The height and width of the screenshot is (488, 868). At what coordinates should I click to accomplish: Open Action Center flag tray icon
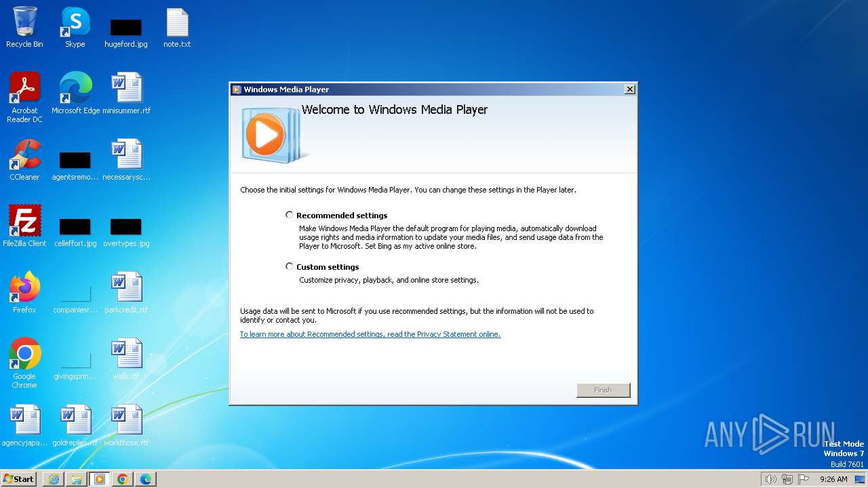804,479
